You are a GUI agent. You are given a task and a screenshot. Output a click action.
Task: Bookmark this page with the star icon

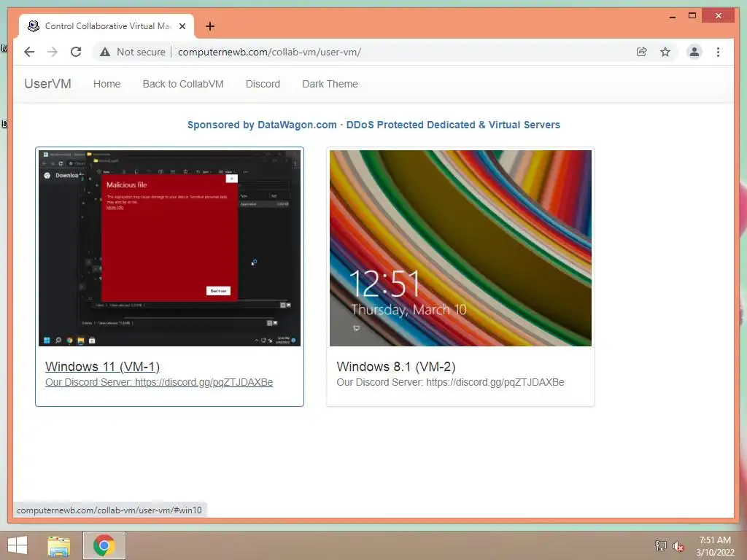pyautogui.click(x=665, y=52)
